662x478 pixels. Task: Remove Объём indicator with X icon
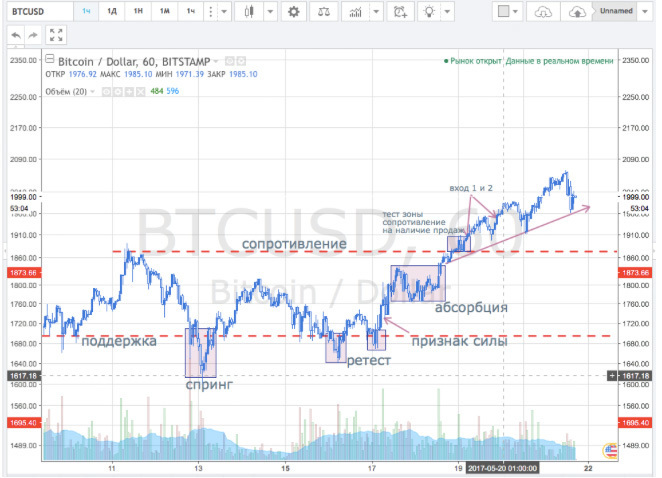[140, 91]
